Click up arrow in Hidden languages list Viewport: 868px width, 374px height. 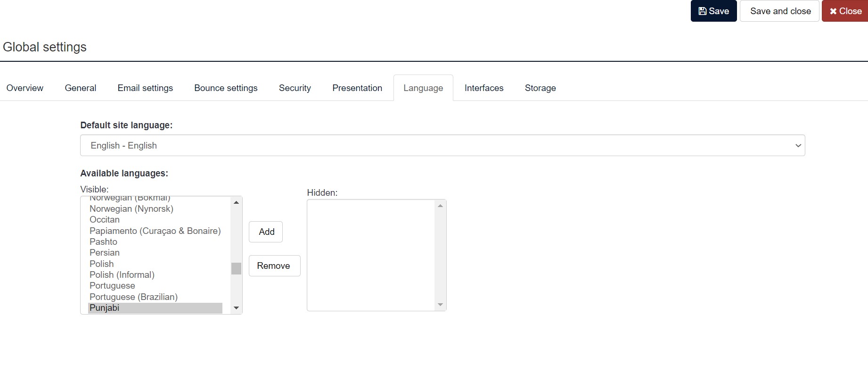point(440,206)
